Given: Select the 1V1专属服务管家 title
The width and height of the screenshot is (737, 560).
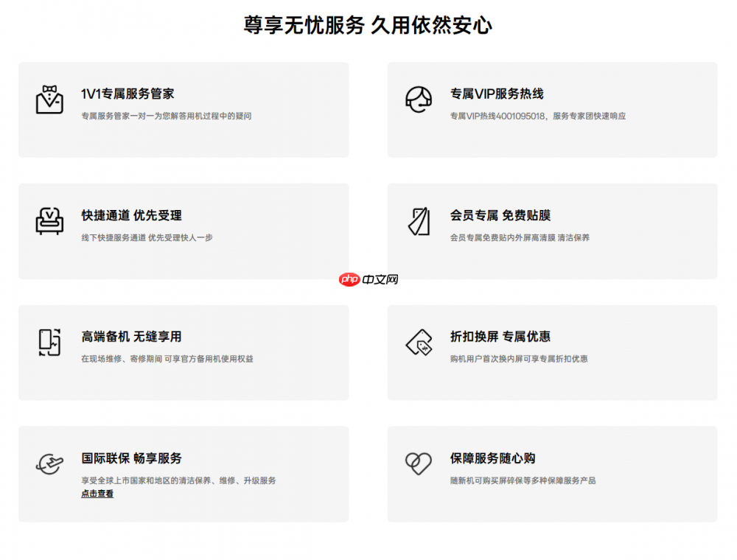Looking at the screenshot, I should pos(128,94).
